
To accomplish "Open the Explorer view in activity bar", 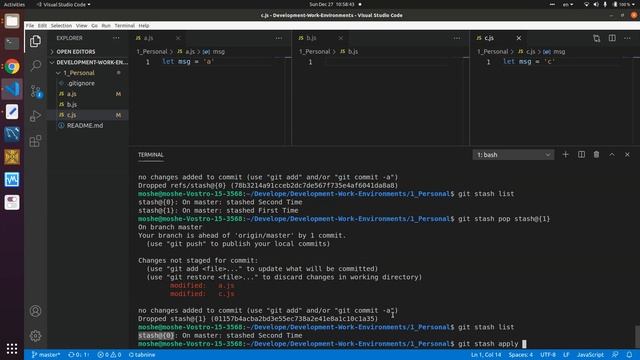I will (36, 41).
